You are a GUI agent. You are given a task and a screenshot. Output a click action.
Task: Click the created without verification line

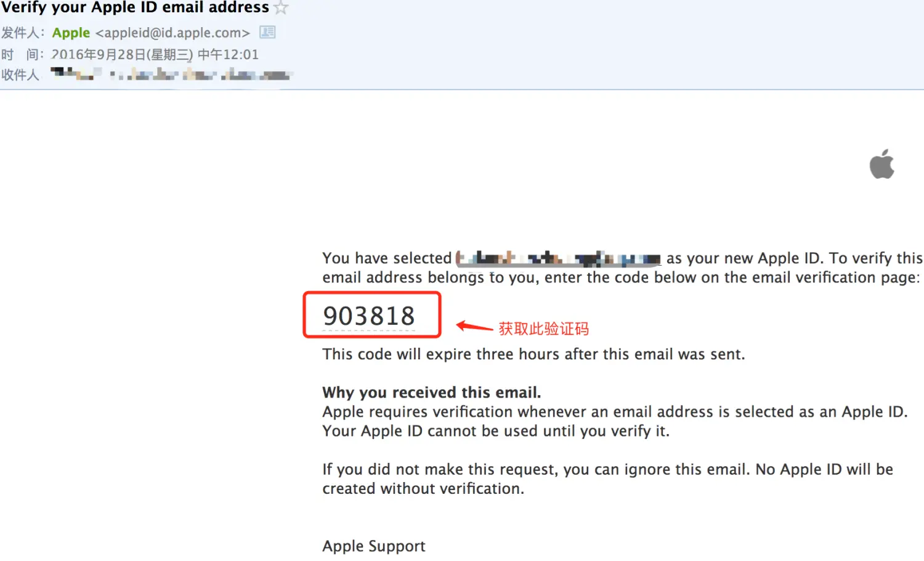423,488
